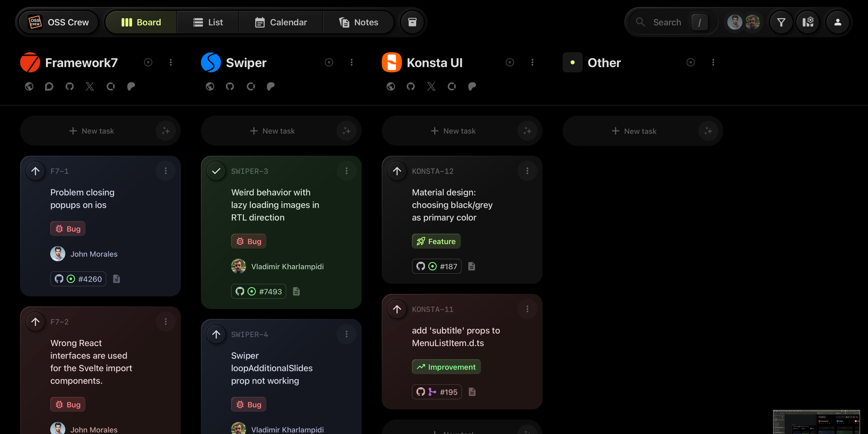Click AI sparkle on Konsta UI new task
This screenshot has height=434, width=868.
point(527,131)
